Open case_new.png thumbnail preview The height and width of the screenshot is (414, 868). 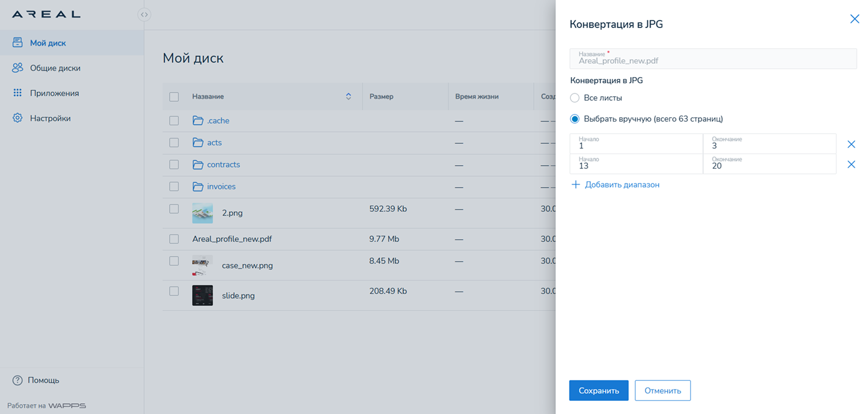click(203, 265)
